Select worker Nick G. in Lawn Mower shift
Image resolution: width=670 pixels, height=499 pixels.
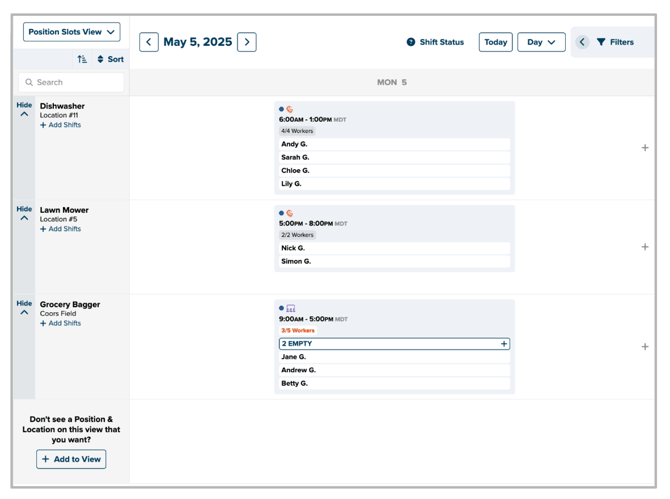point(394,248)
